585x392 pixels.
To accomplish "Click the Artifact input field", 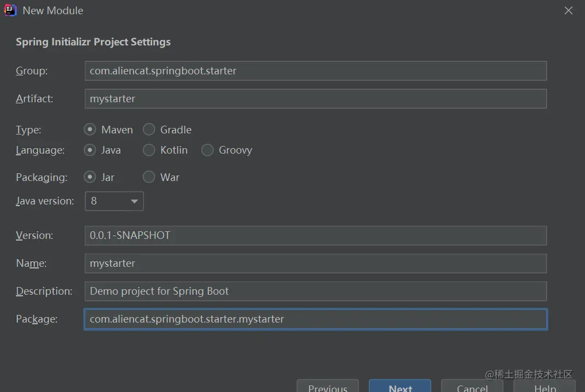I will tap(316, 99).
